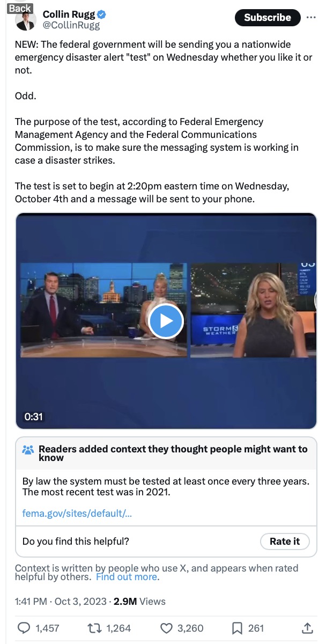Click the blue verified checkmark badge
Image resolution: width=326 pixels, height=644 pixels.
point(101,14)
